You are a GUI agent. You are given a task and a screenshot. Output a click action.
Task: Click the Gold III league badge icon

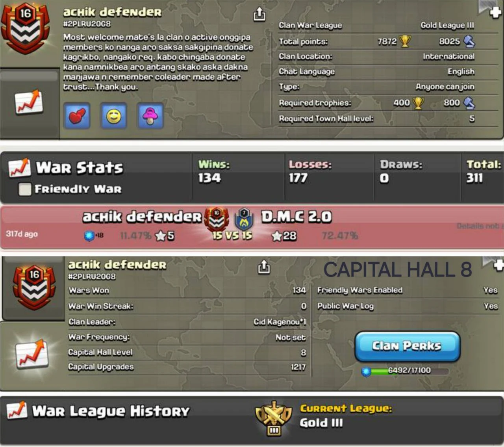[274, 418]
